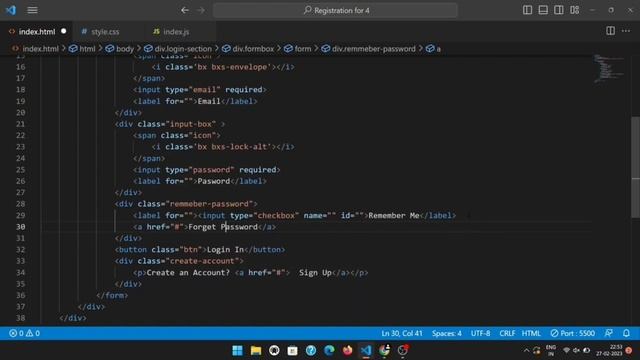Change indentation via Spaces: 4
This screenshot has height=360, width=640.
(447, 333)
